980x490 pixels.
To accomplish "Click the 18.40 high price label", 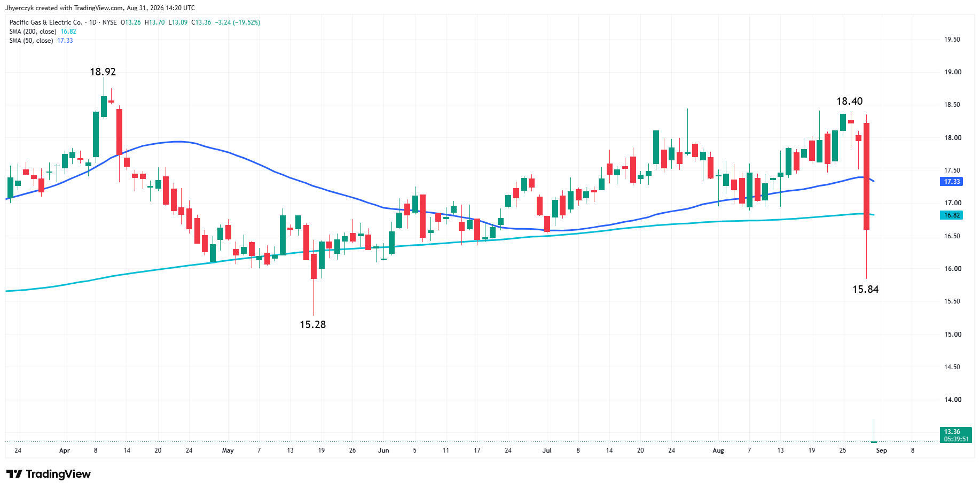I will [849, 101].
